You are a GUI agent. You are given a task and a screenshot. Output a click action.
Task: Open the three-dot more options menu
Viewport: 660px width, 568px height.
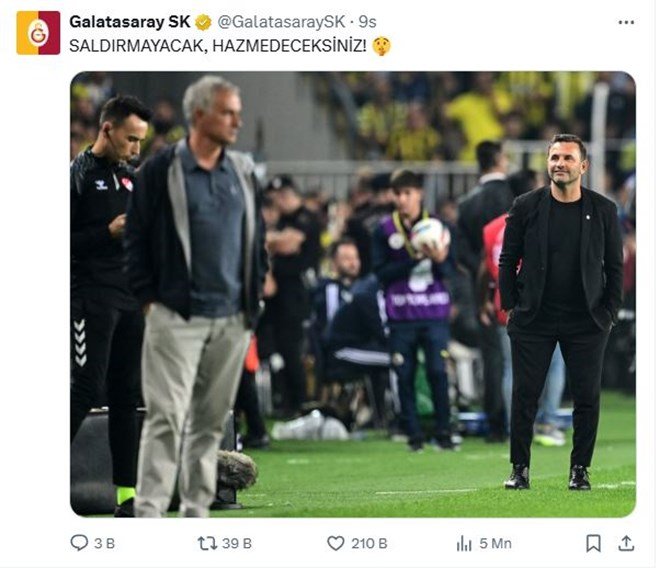[x=626, y=22]
